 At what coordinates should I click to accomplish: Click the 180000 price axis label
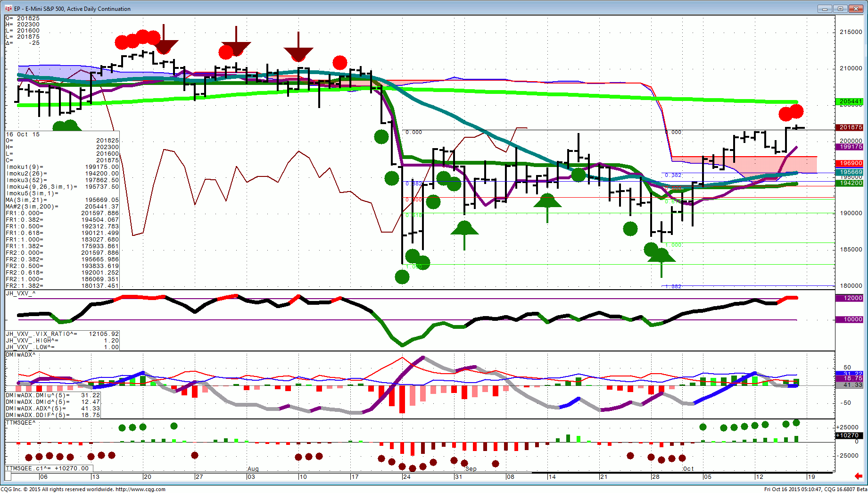[851, 286]
